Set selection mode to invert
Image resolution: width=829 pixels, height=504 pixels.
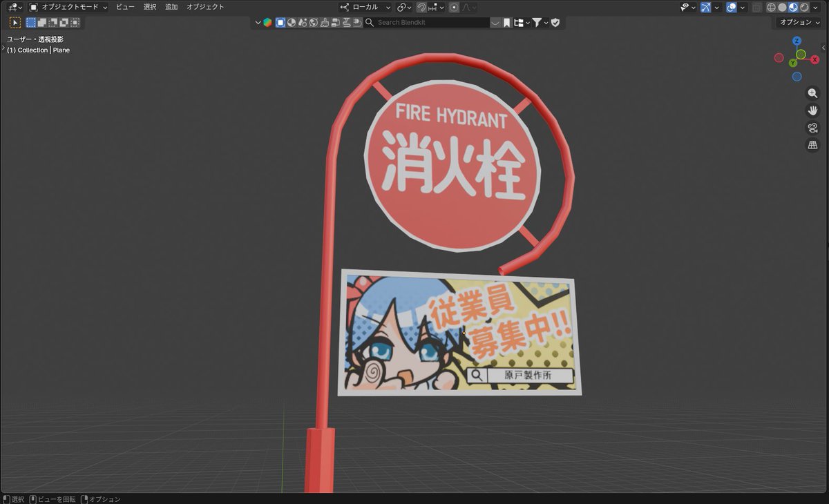(64, 22)
